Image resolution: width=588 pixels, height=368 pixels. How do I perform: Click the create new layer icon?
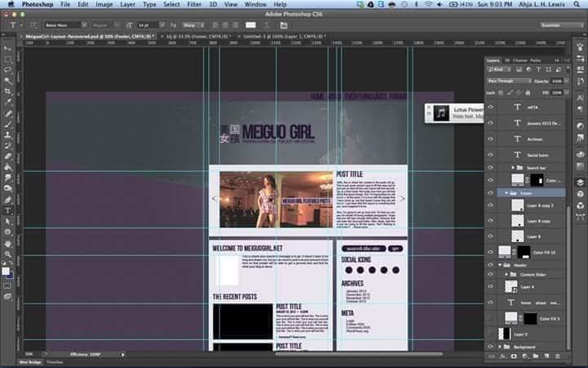pos(546,356)
